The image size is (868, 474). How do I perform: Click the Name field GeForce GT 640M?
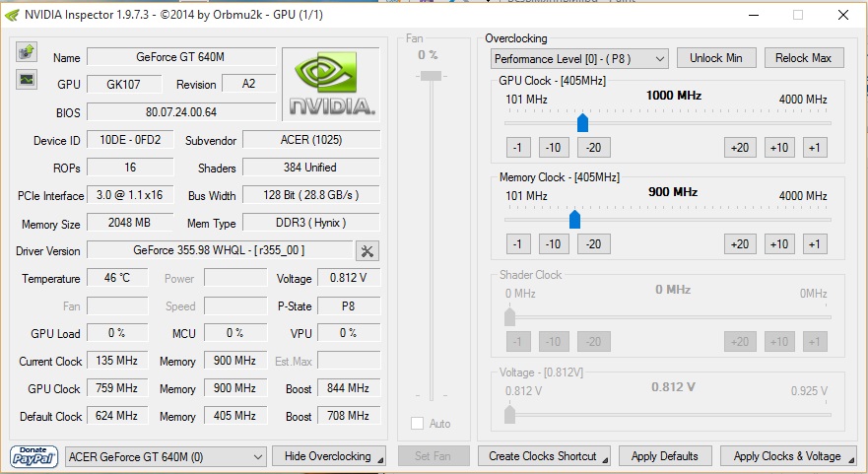coord(181,57)
